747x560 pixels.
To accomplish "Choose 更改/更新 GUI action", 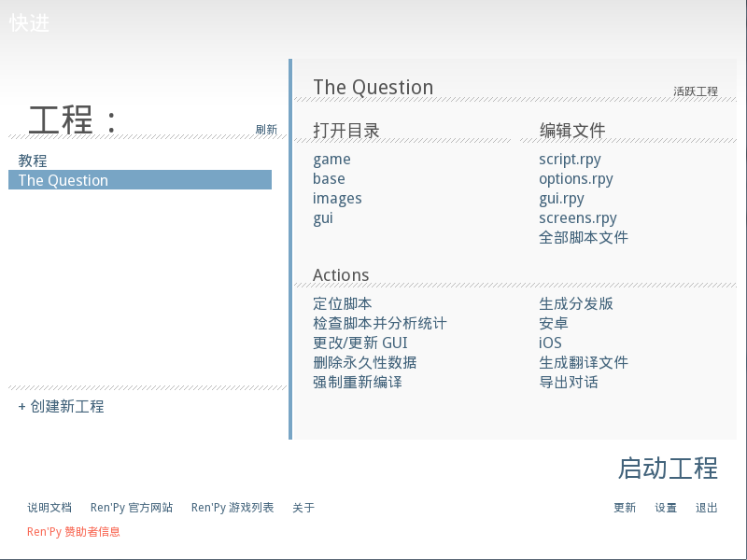I will (360, 343).
